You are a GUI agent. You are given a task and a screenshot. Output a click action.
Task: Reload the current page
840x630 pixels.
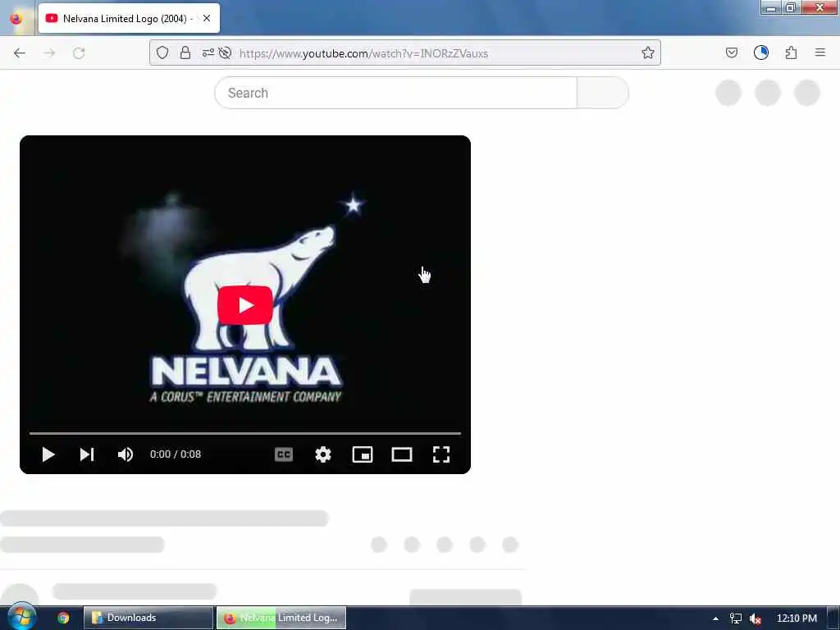79,53
